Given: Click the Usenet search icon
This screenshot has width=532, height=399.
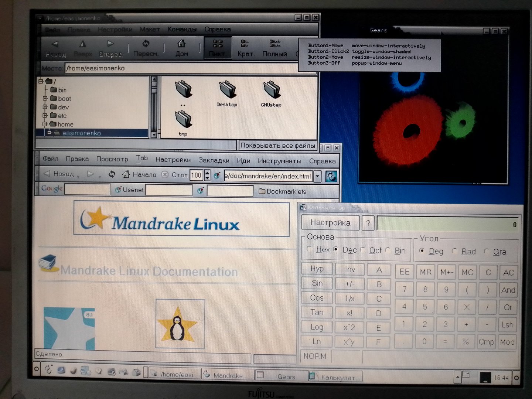Looking at the screenshot, I should tap(118, 190).
